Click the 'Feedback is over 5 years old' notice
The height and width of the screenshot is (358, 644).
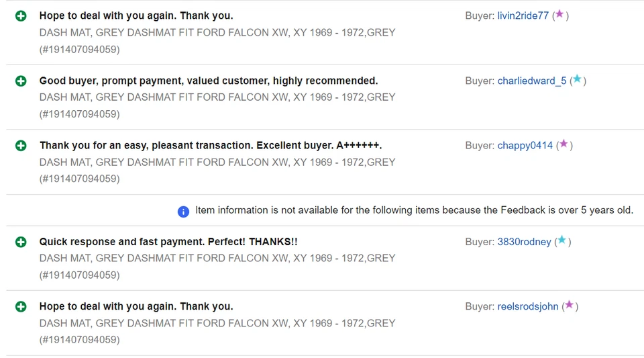click(414, 210)
